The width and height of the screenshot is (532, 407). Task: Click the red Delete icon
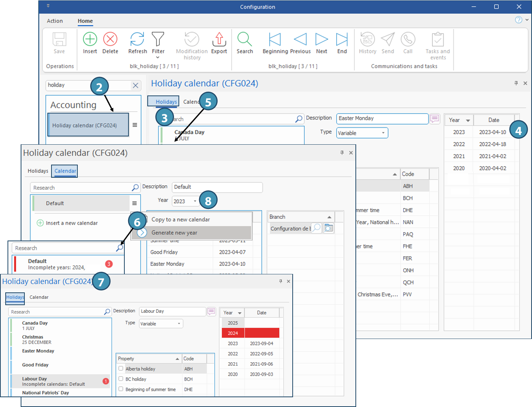[x=110, y=39]
